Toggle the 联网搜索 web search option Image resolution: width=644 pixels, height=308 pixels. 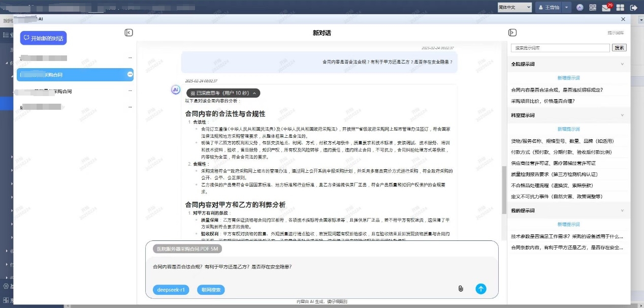point(210,290)
